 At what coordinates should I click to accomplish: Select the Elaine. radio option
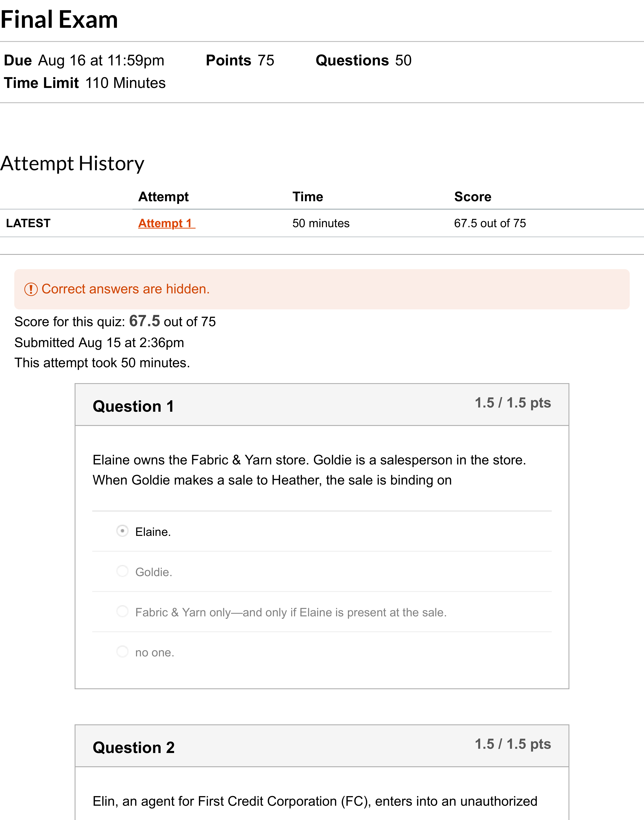(122, 531)
